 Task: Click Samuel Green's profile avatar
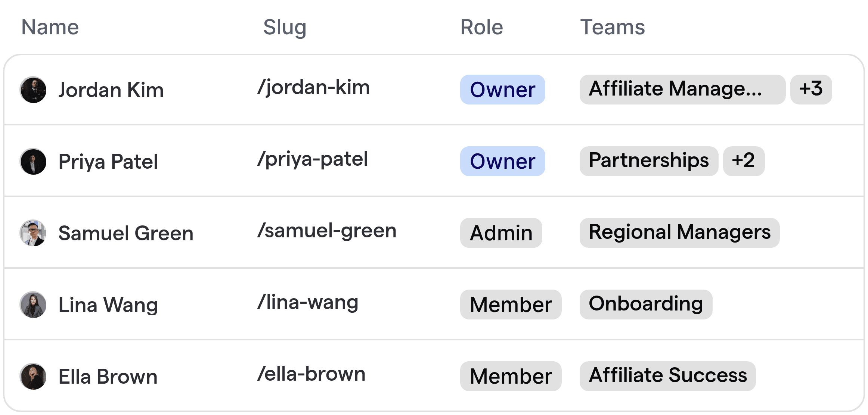33,233
